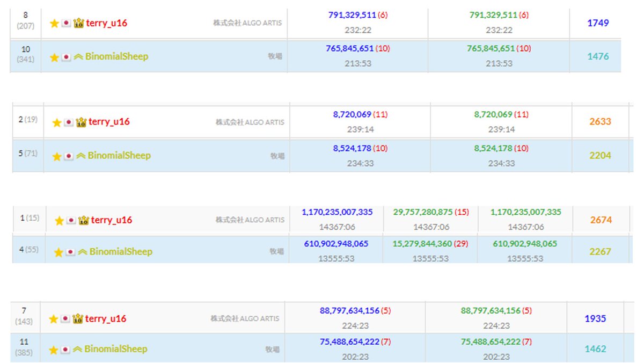Click performance value 2674
The image size is (644, 363).
pos(601,220)
